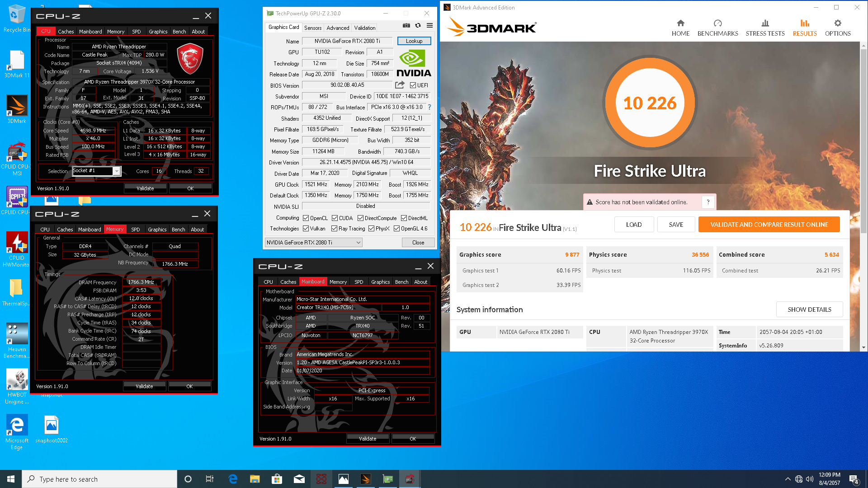Toggle the CUDA checkbox

pyautogui.click(x=335, y=218)
